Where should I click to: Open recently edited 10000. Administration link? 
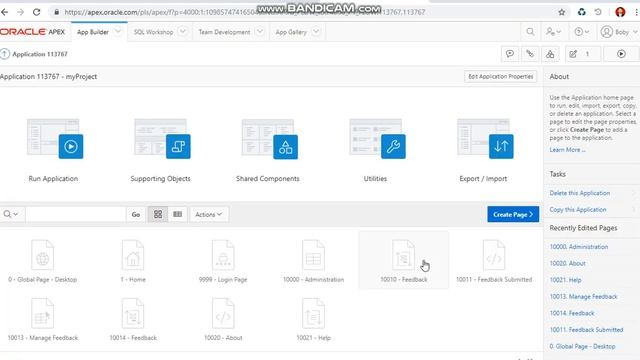tap(579, 247)
